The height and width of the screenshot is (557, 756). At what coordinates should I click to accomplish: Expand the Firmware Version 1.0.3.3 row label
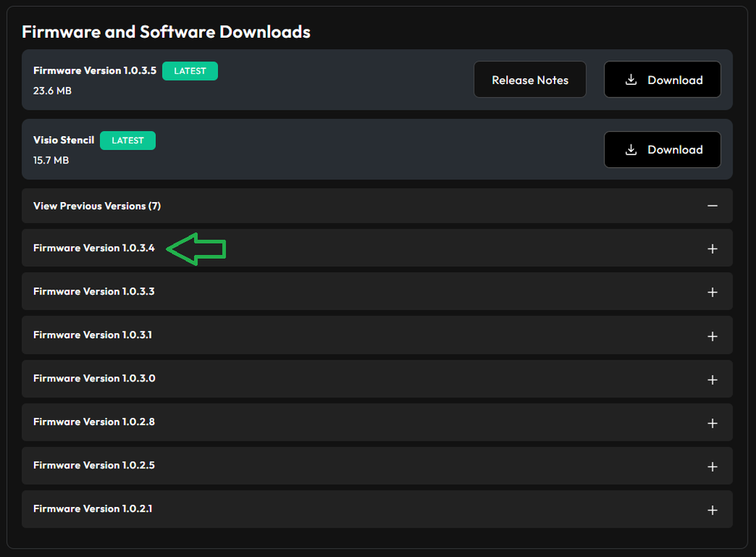[x=94, y=291]
